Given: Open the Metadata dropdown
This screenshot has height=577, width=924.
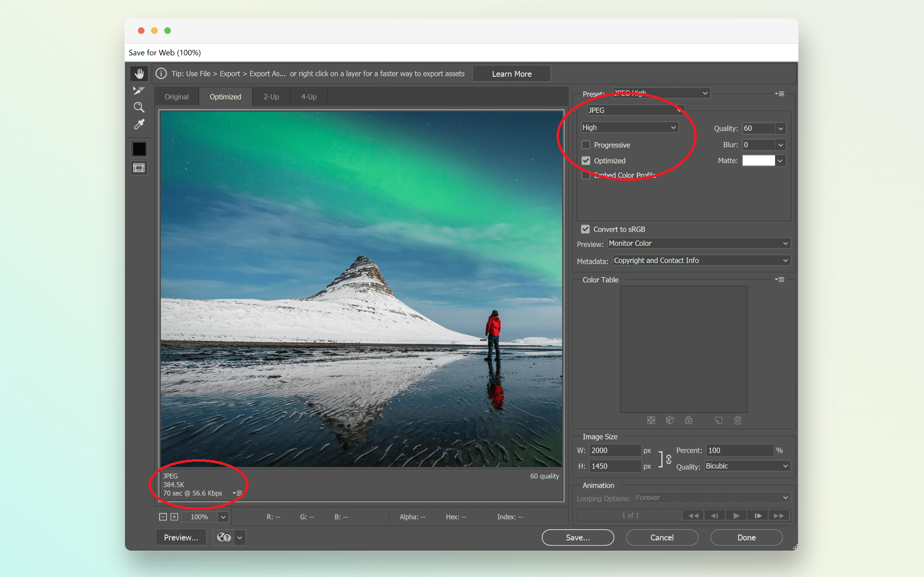Looking at the screenshot, I should pyautogui.click(x=701, y=261).
